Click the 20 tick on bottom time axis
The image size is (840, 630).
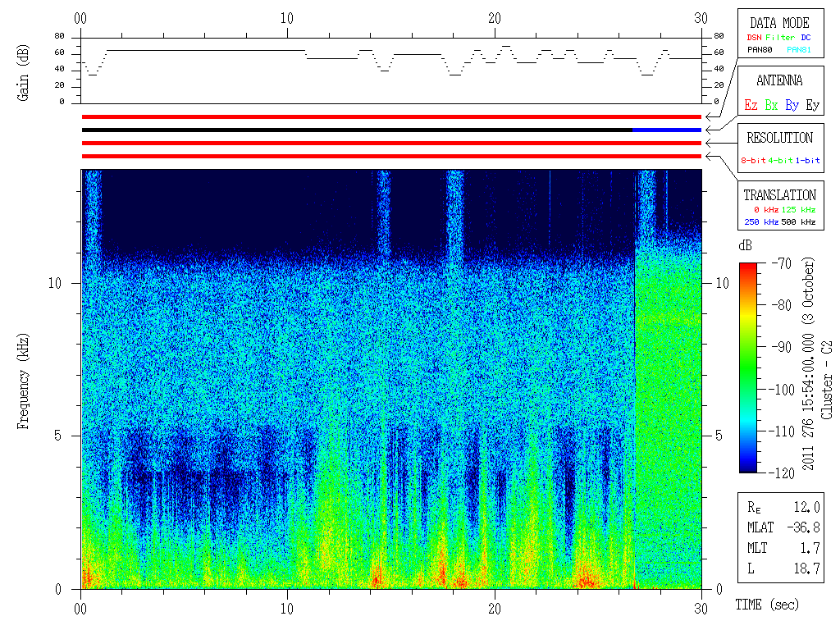tap(495, 609)
